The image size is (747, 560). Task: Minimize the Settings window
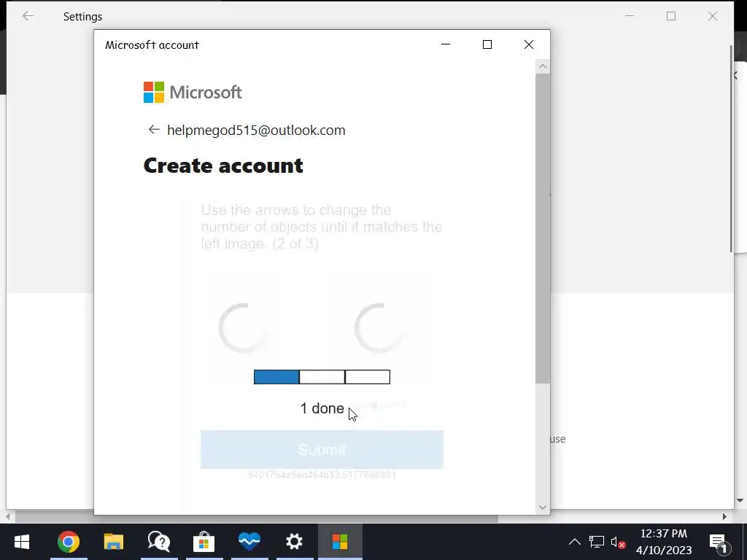(x=630, y=16)
